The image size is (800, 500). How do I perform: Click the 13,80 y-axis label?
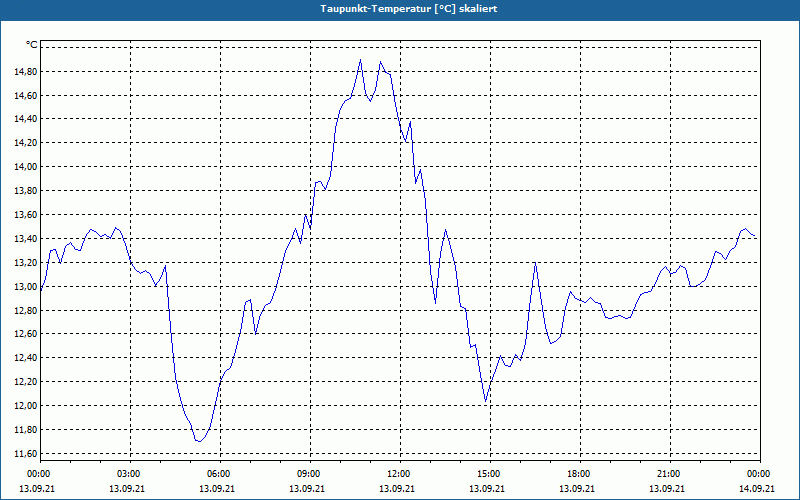(x=25, y=191)
